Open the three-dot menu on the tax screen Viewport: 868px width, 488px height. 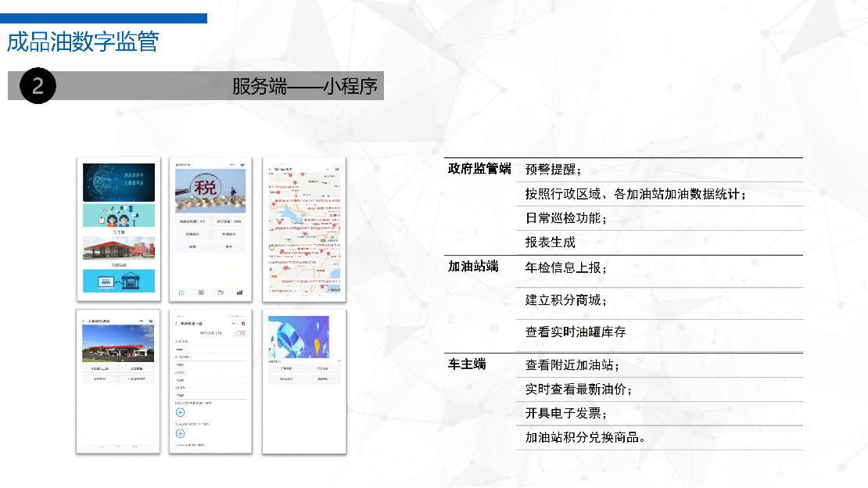(x=231, y=165)
